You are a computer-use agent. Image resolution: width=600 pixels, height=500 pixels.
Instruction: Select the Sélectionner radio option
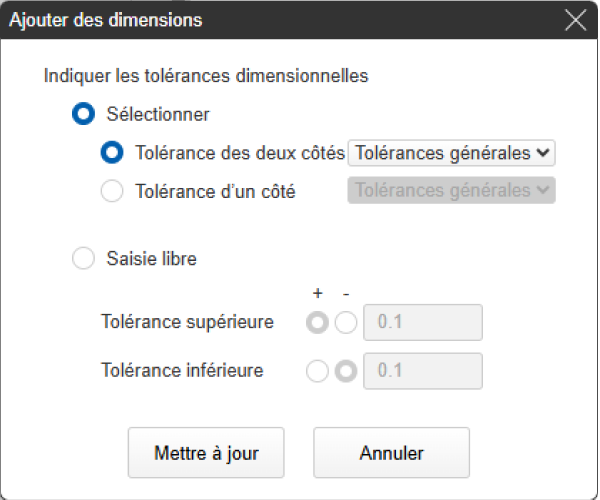pos(84,114)
